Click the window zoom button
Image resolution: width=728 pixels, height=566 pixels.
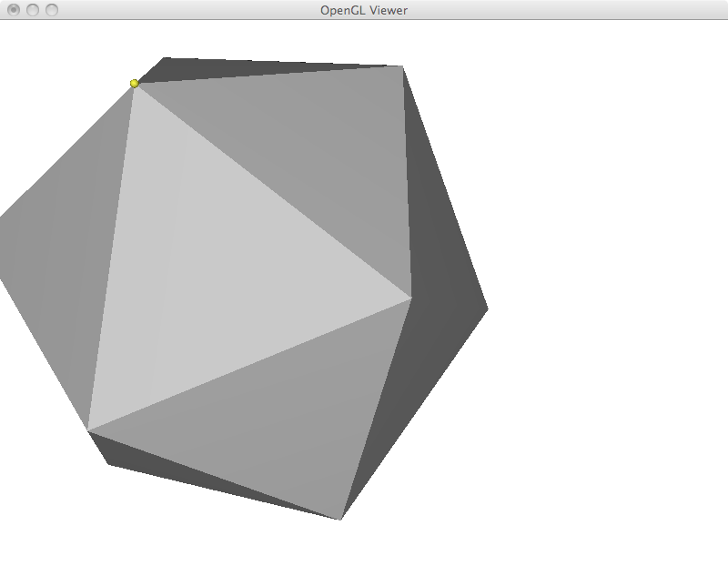tap(52, 10)
